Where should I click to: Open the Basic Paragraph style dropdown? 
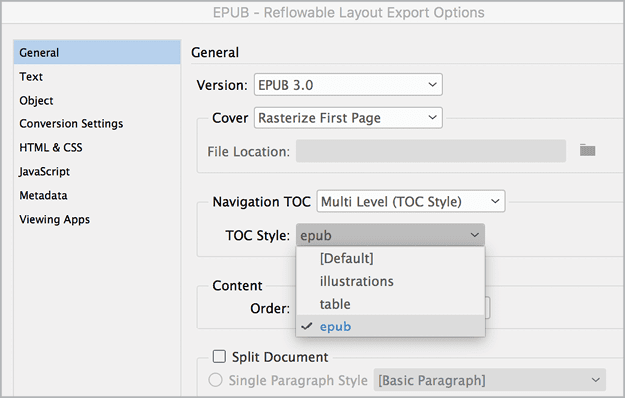[489, 380]
